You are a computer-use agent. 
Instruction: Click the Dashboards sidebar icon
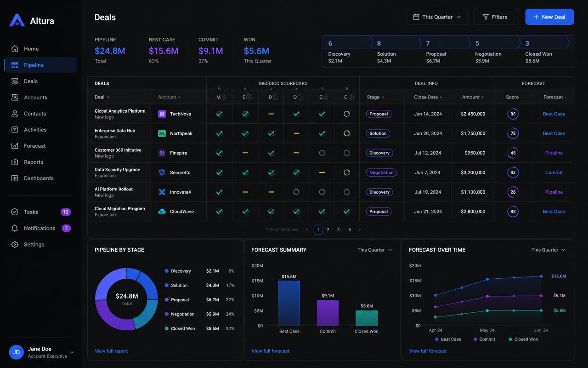pos(15,178)
